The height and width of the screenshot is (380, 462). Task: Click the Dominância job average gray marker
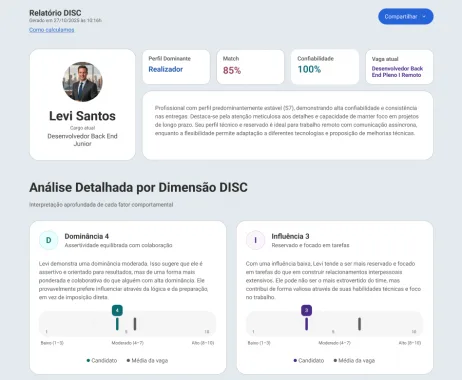135,324
